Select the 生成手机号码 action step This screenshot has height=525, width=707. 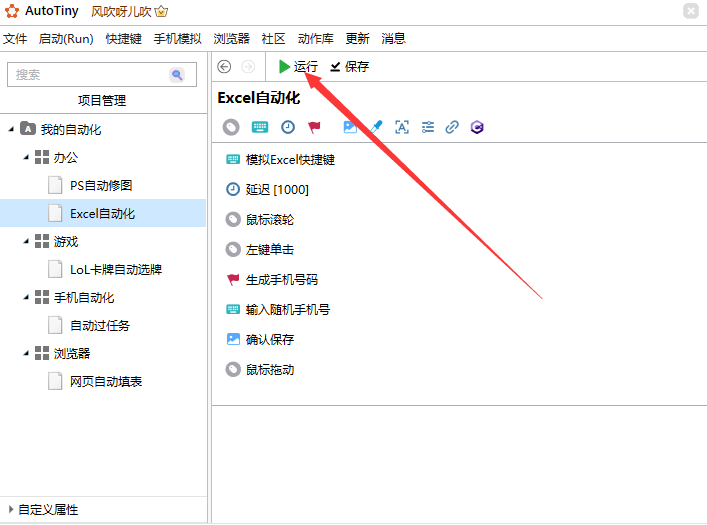[281, 280]
